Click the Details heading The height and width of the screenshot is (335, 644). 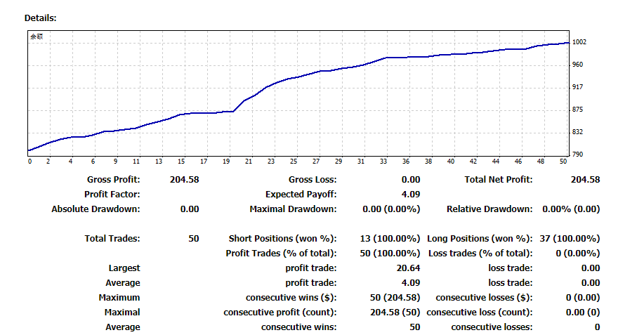[40, 18]
